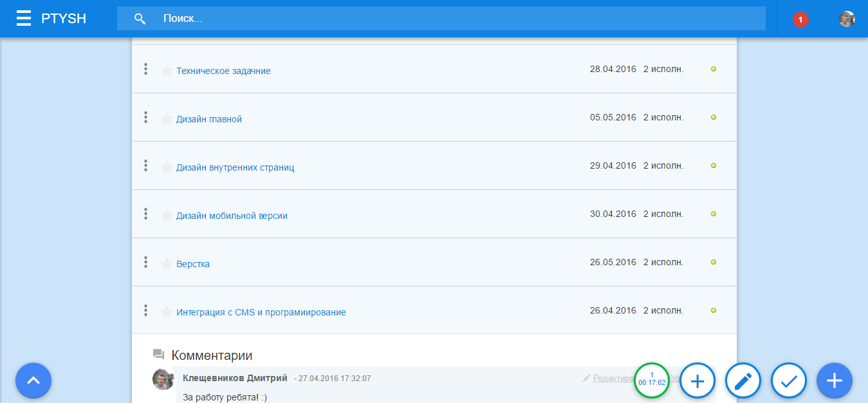Star the Дизайн главной task
Screen dimensions: 868x403
(x=167, y=118)
